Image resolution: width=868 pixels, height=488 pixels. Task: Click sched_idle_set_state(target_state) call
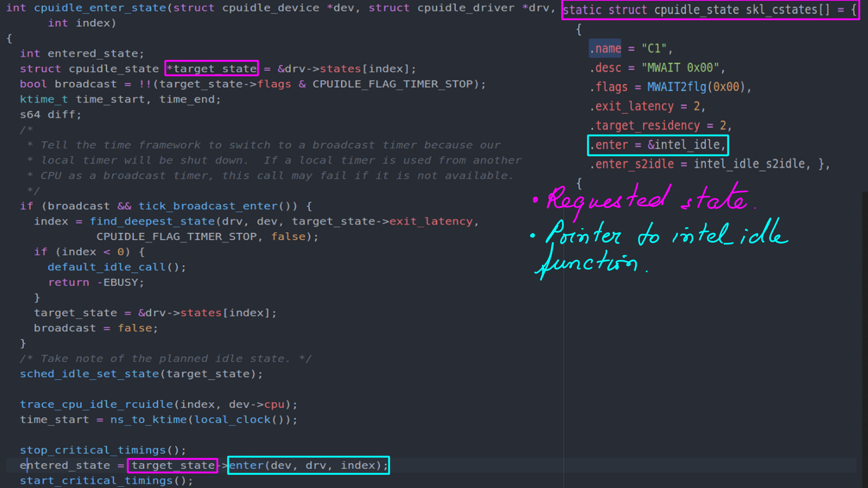pos(141,374)
